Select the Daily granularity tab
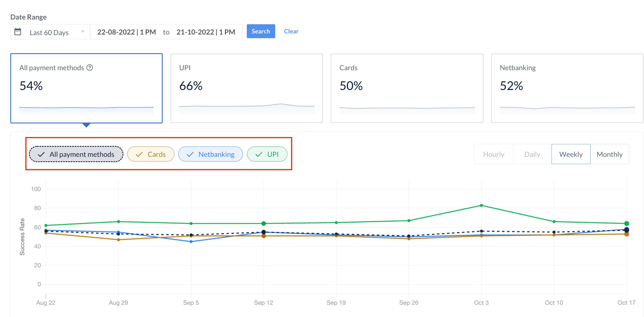The width and height of the screenshot is (644, 317). (x=532, y=154)
